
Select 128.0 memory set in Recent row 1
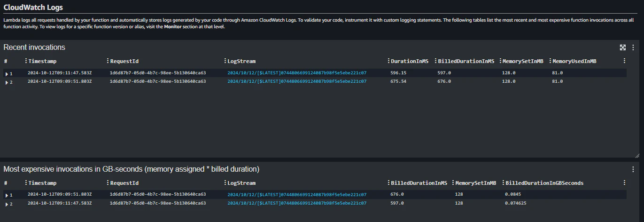pyautogui.click(x=509, y=73)
